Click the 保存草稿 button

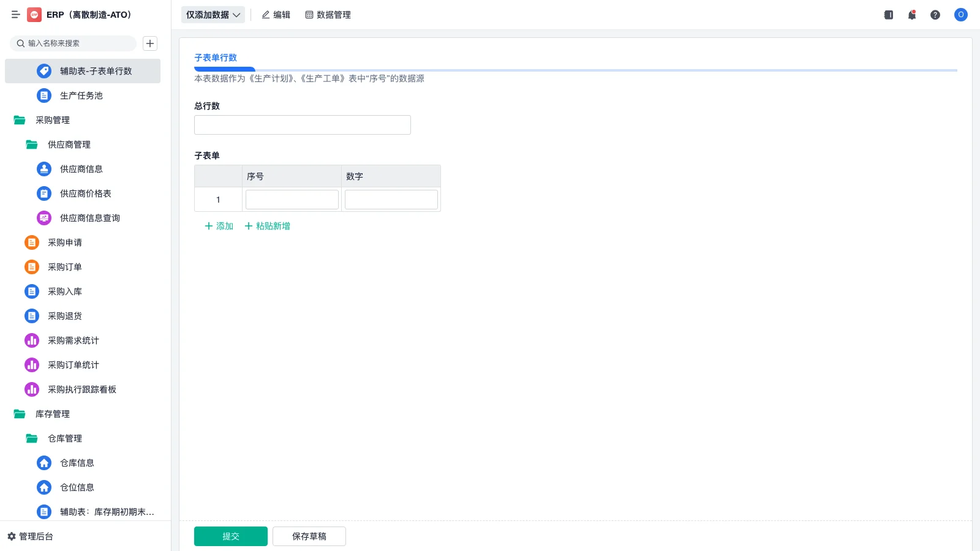coord(309,536)
